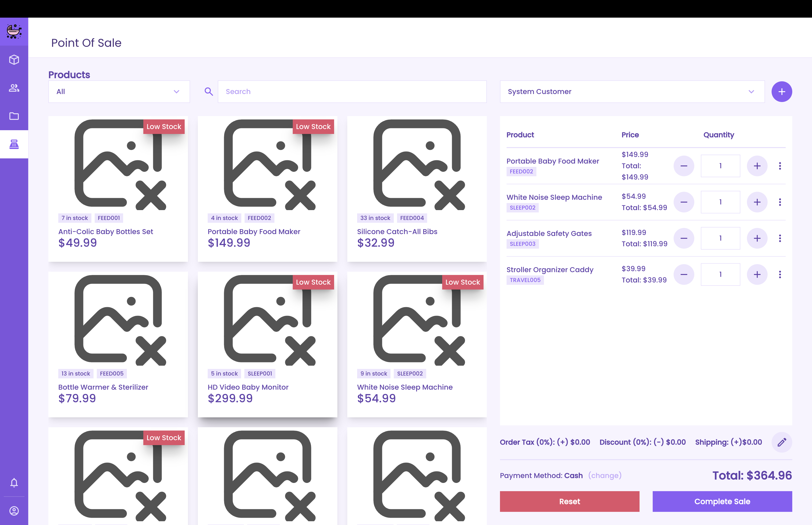Open the tax and discount edit pencil icon
The image size is (812, 525).
782,442
